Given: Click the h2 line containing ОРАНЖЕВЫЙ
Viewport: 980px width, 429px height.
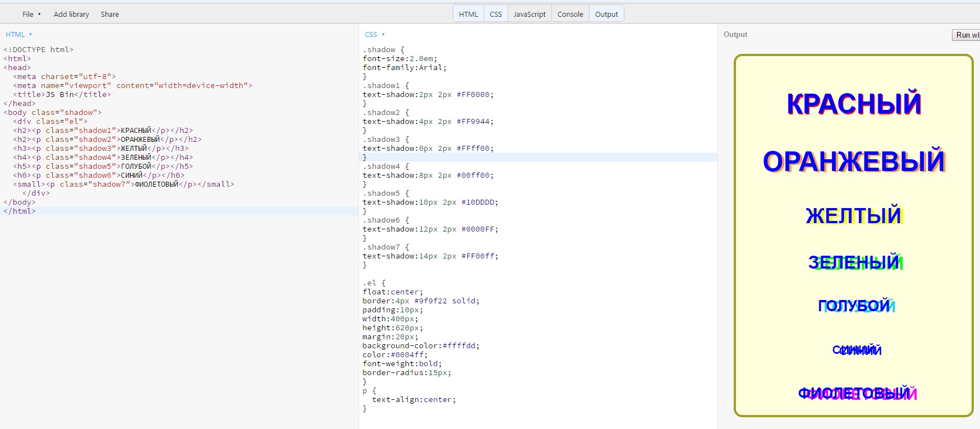Looking at the screenshot, I should 107,139.
